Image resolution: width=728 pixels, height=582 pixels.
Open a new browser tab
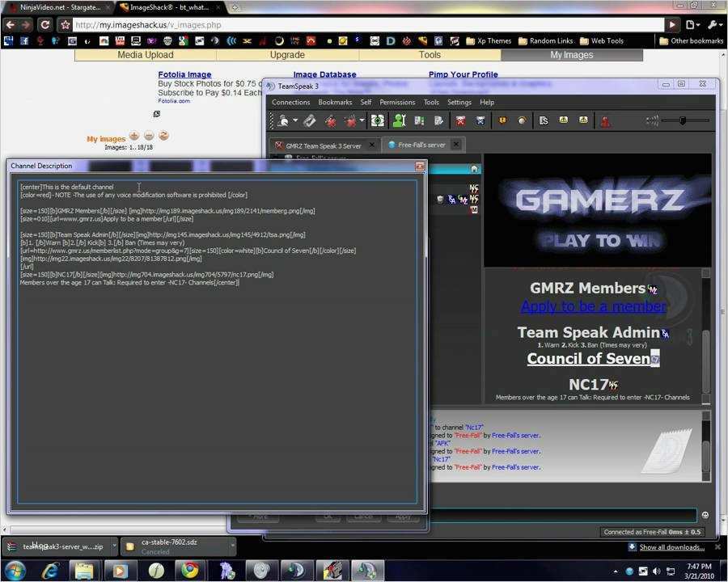235,7
